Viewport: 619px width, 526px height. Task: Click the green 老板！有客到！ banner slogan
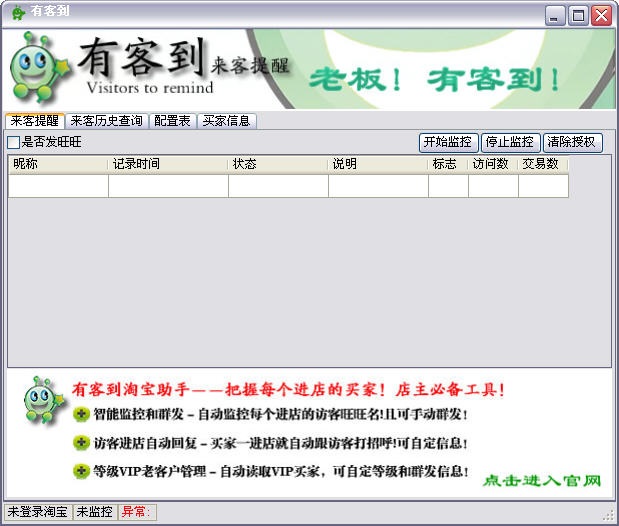(434, 79)
